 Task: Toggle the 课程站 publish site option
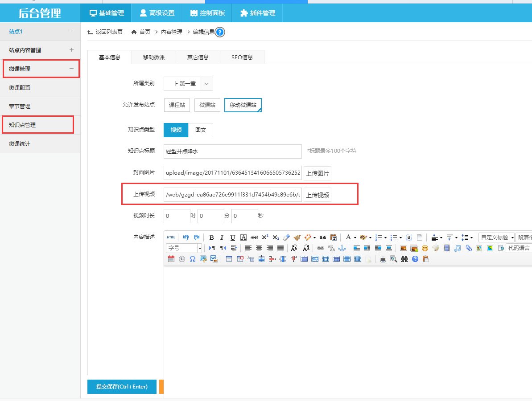pos(177,105)
